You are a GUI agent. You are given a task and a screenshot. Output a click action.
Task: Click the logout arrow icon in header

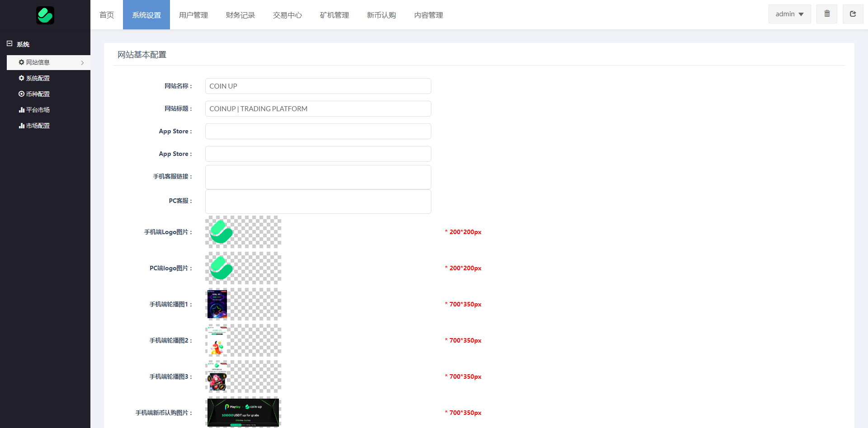(853, 14)
